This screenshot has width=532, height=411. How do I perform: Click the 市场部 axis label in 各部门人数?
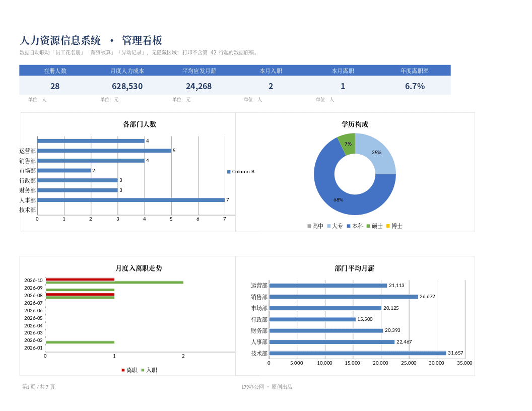(28, 171)
